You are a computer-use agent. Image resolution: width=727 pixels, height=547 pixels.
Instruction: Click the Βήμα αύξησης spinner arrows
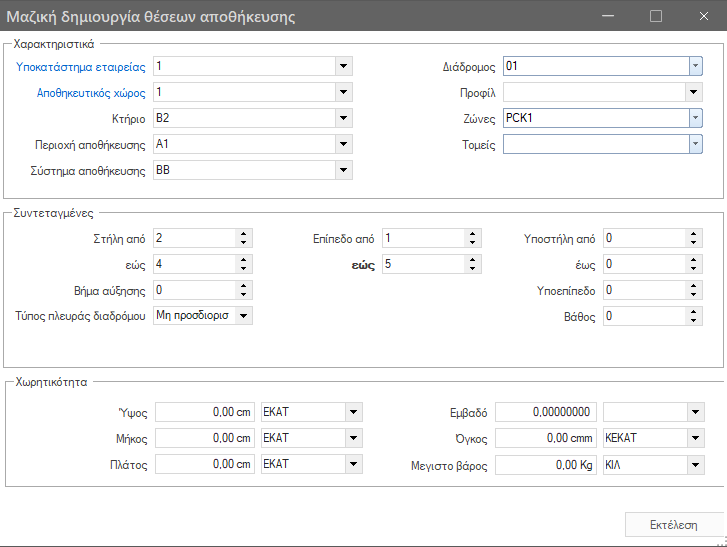tap(243, 290)
